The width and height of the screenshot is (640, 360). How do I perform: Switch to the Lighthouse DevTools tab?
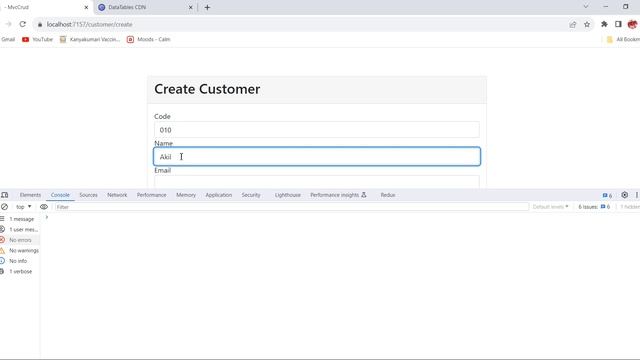[x=287, y=195]
